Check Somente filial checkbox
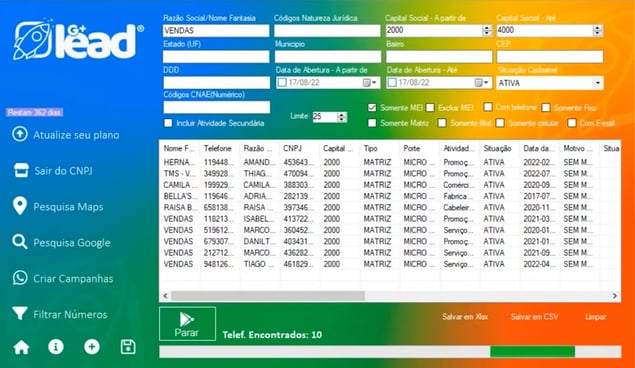This screenshot has width=635, height=368. click(442, 123)
